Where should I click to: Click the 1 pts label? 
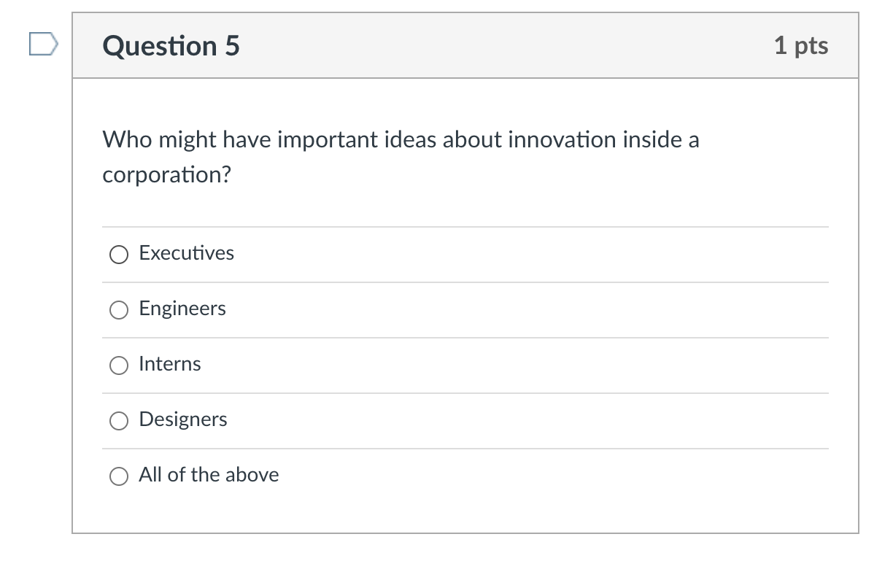click(x=803, y=45)
